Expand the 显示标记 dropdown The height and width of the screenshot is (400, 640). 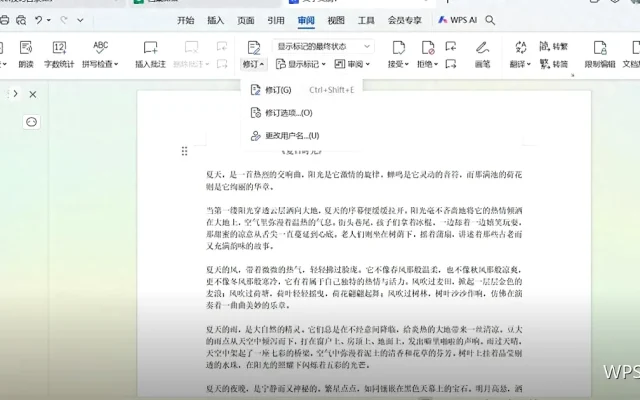[x=301, y=64]
